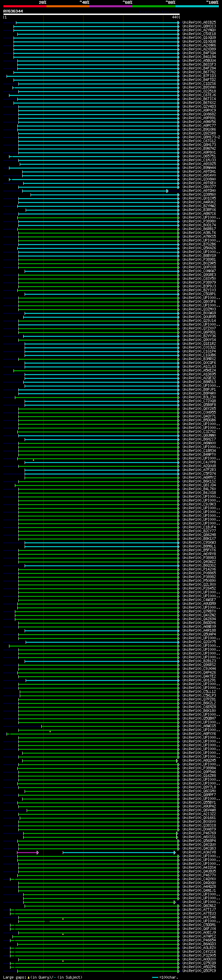The image size is (222, 980).
Task: Click the red 20% identity legend bar
Action: 25,6
